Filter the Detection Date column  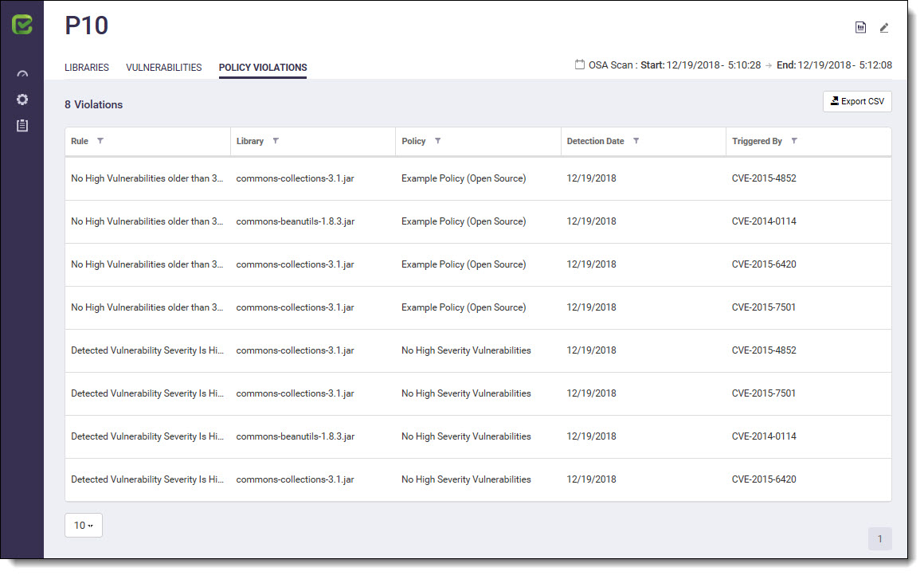click(636, 141)
